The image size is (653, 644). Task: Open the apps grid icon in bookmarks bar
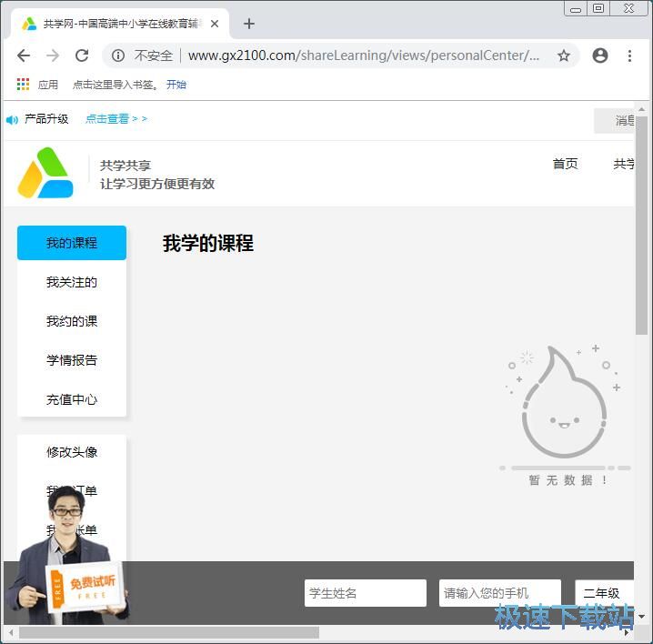pos(23,85)
